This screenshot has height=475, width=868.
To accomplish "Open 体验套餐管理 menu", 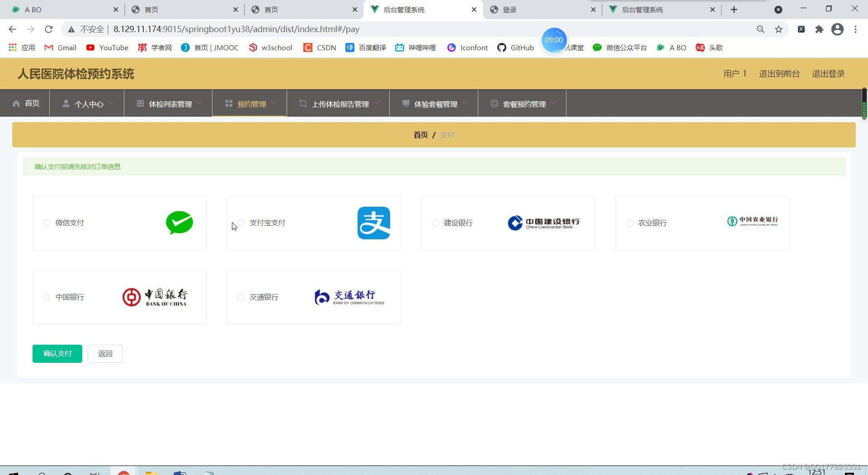I will 434,104.
